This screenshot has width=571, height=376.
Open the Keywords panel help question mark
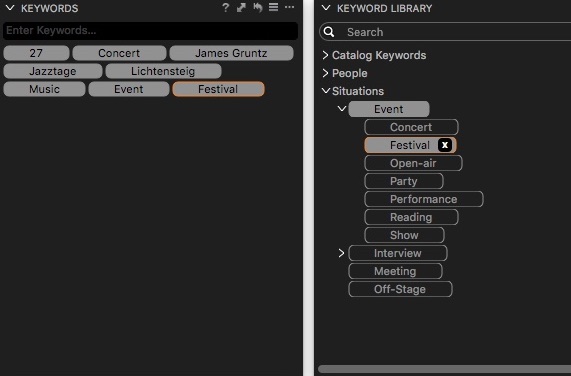(x=225, y=8)
